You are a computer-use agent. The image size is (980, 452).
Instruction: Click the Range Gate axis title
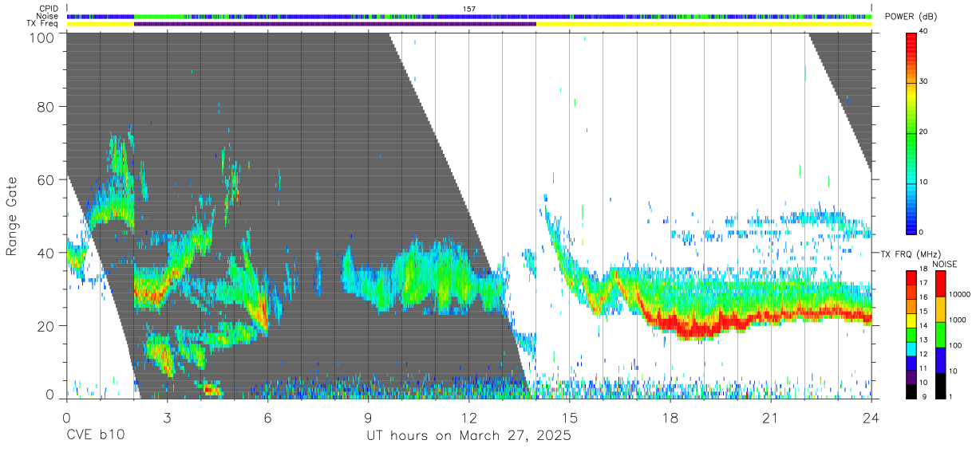coord(12,216)
